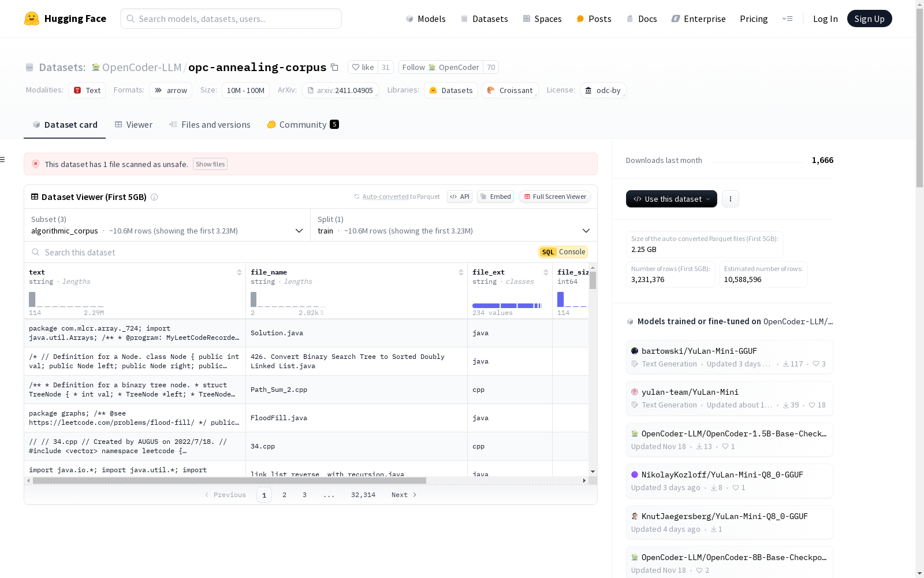Open the SQL Console
Image resolution: width=924 pixels, height=578 pixels.
click(x=563, y=252)
